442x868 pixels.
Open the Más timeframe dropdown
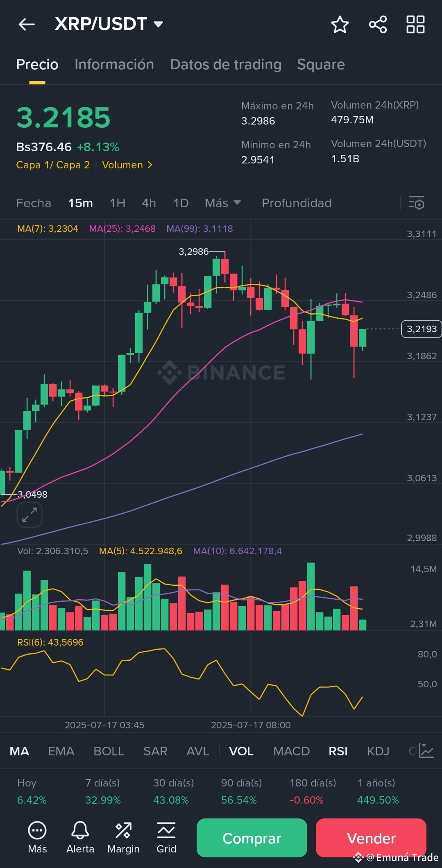click(x=223, y=203)
